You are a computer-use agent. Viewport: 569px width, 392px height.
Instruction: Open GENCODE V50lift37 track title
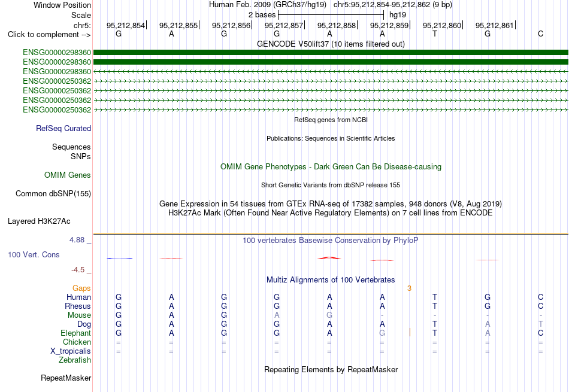[331, 44]
